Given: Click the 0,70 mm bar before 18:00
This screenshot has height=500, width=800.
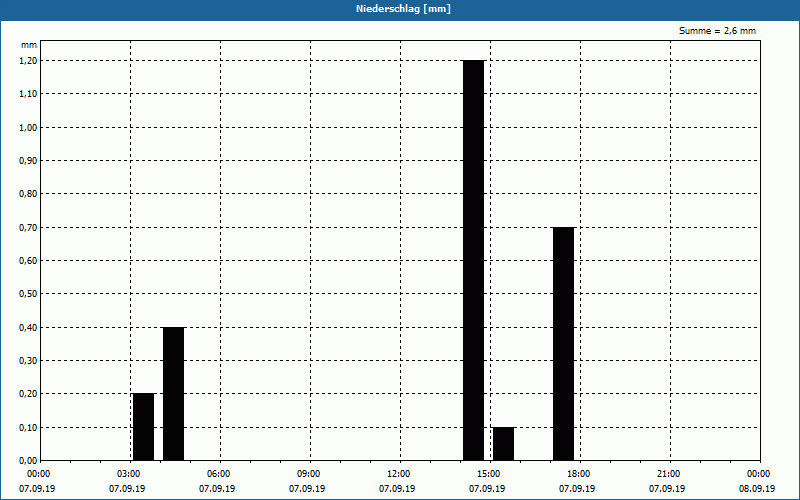Looking at the screenshot, I should tap(563, 344).
